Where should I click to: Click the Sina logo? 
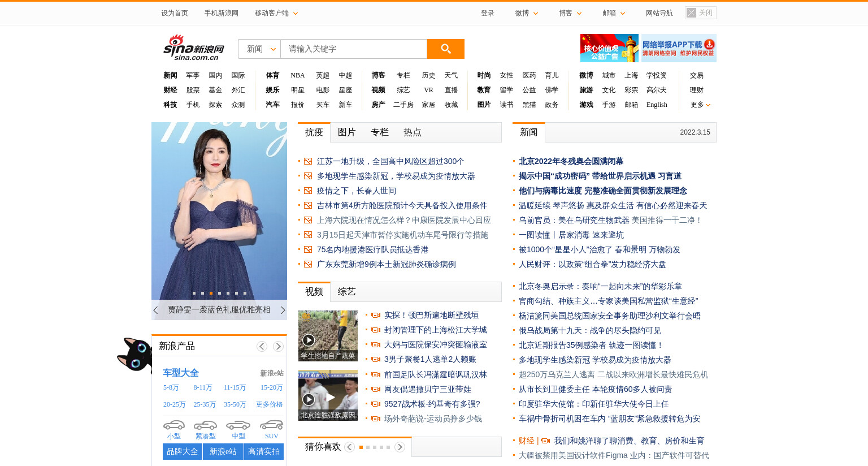(x=194, y=48)
